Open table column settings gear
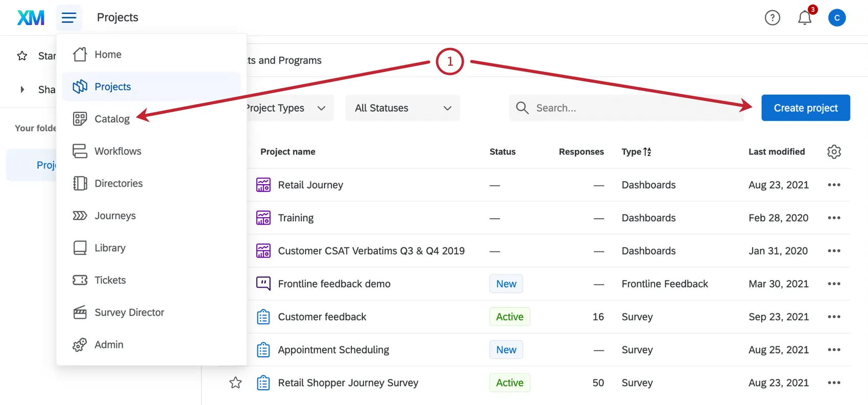Screen dimensions: 868x405 834,151
